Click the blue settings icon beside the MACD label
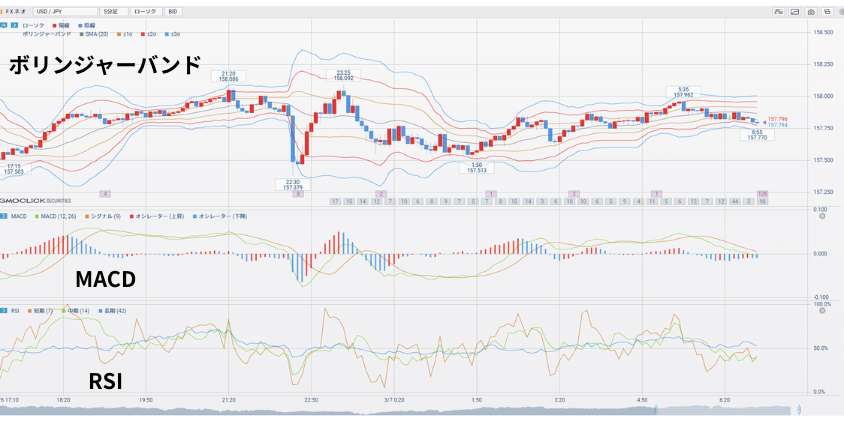This screenshot has width=844, height=422. click(x=4, y=214)
